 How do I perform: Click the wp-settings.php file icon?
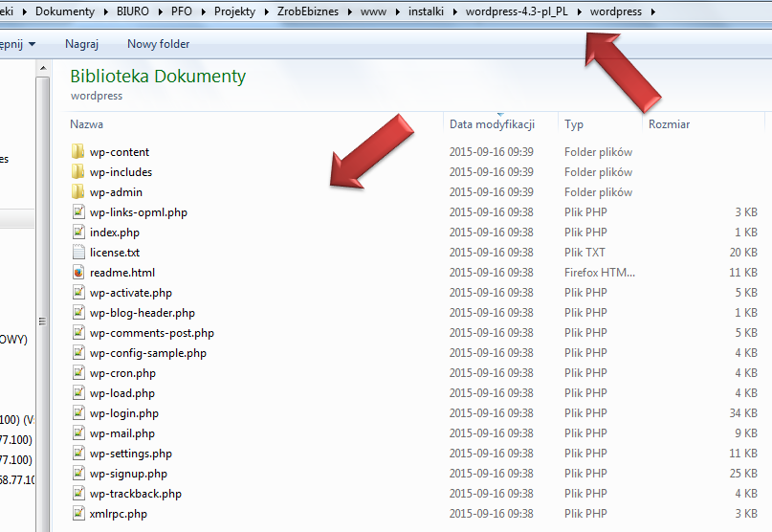point(78,454)
